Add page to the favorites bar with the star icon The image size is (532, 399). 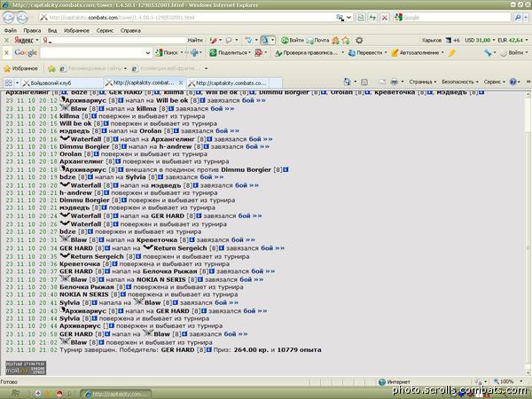point(51,68)
